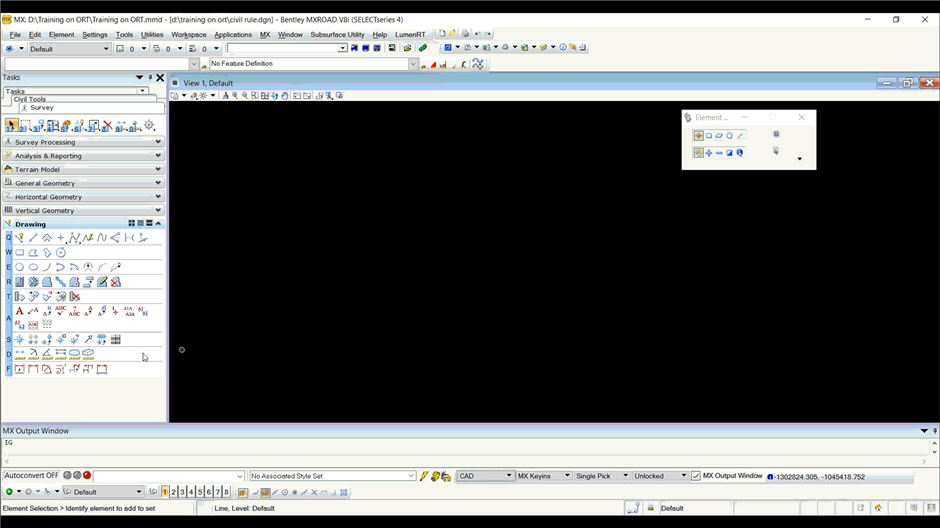Open the LumenRT menu
This screenshot has width=940, height=528.
tap(410, 35)
